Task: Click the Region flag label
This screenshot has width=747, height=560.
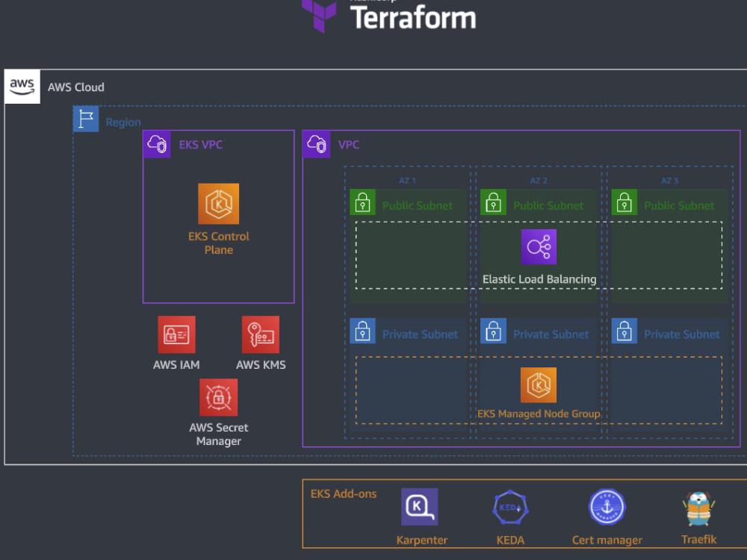Action: click(x=86, y=118)
